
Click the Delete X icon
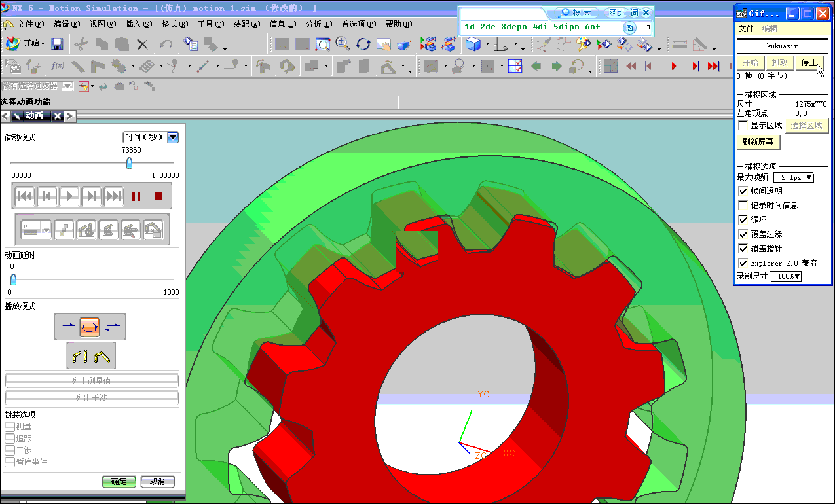coord(142,44)
